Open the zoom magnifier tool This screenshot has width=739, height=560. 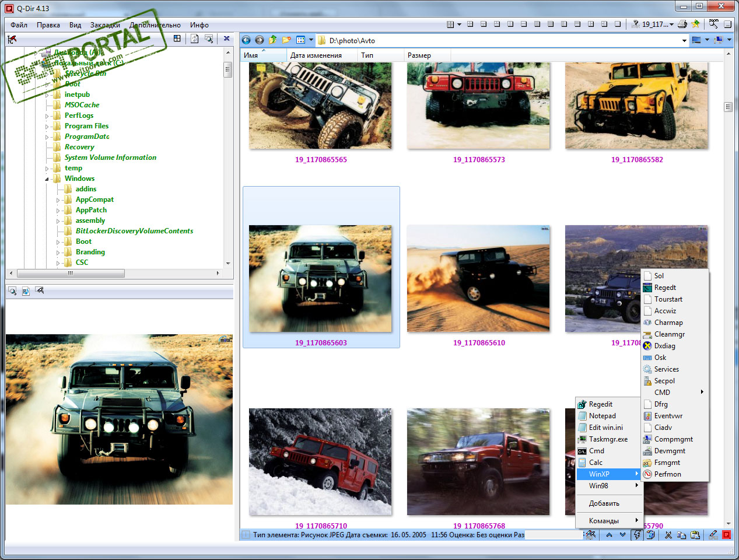click(714, 24)
